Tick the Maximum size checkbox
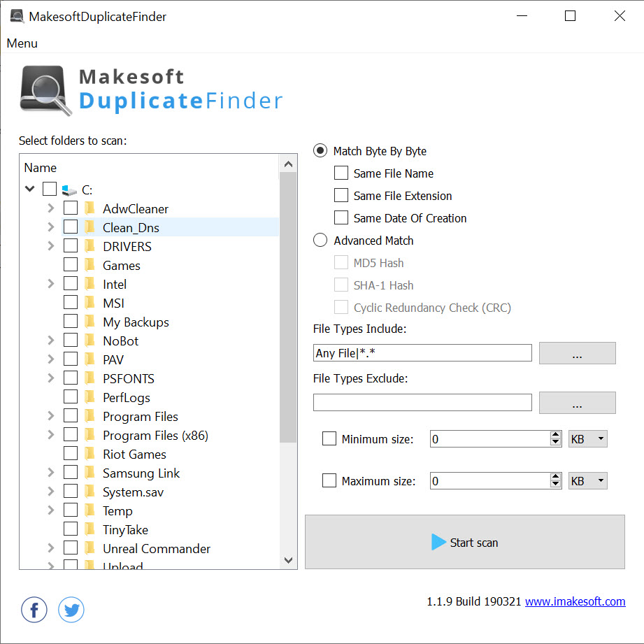The image size is (644, 644). pos(329,480)
